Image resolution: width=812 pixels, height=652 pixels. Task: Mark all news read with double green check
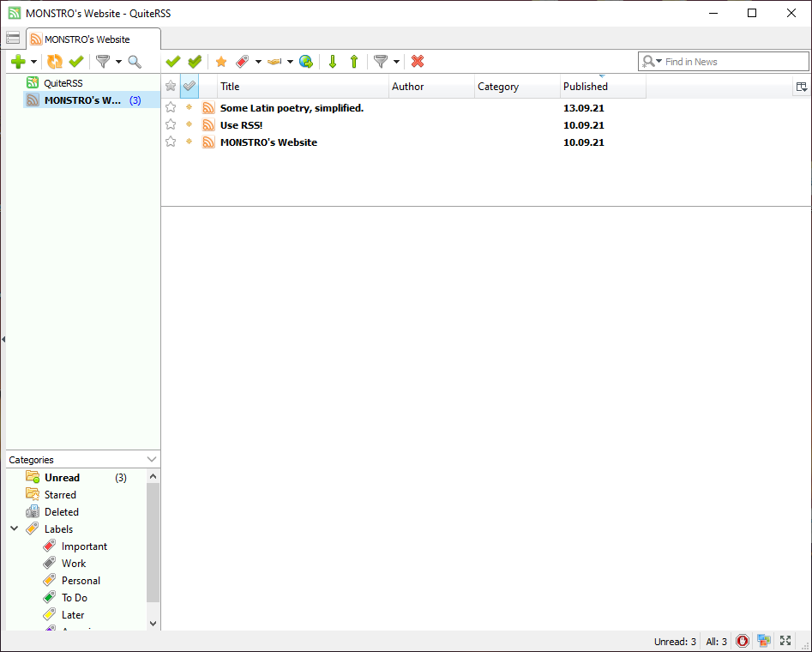(195, 62)
